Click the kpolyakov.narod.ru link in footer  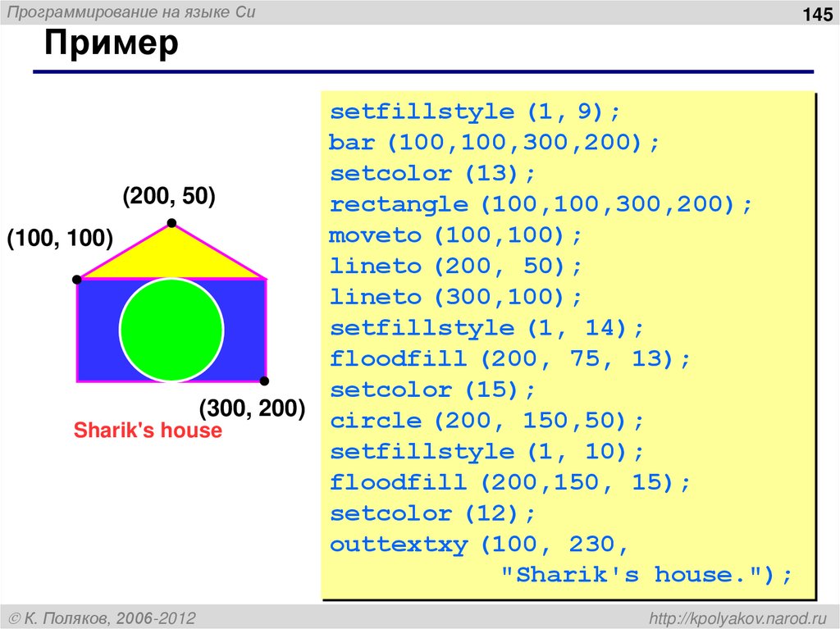pos(738,618)
